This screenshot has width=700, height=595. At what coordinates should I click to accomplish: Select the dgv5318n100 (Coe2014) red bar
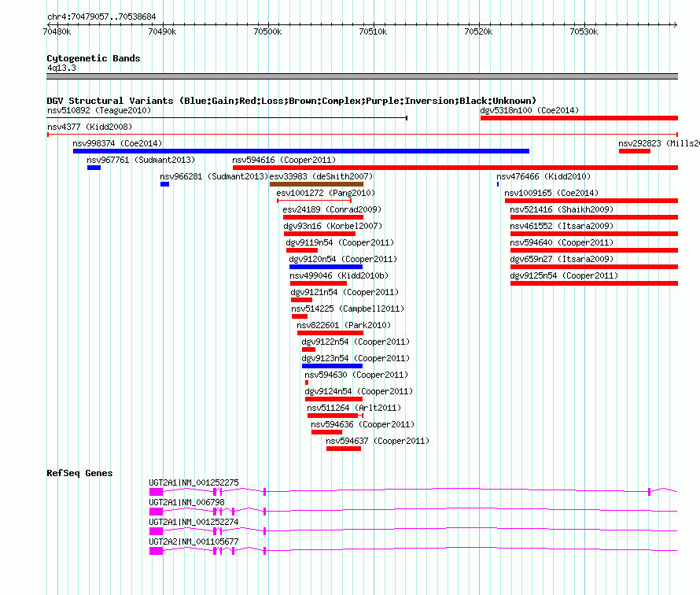point(578,118)
